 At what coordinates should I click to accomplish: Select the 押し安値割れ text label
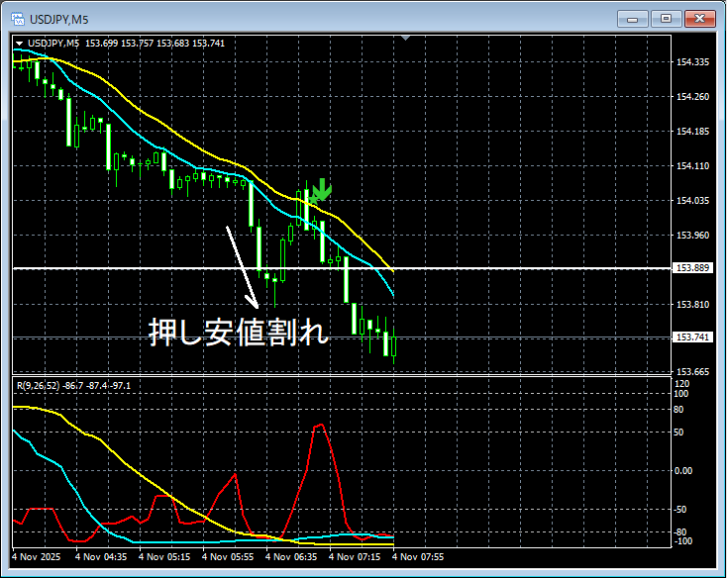coord(238,333)
